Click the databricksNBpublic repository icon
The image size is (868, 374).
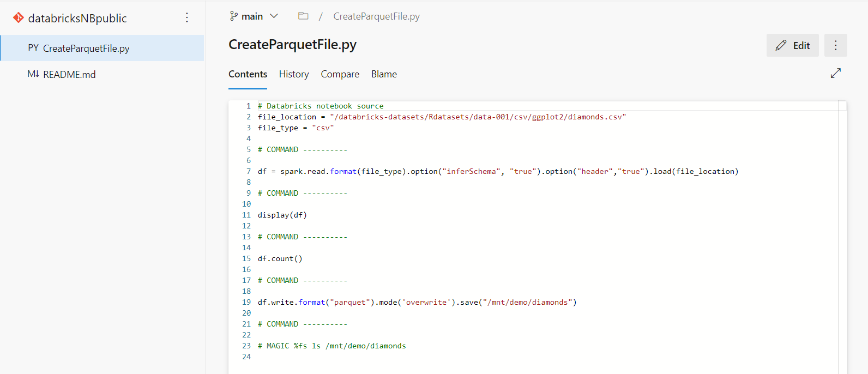pos(18,18)
